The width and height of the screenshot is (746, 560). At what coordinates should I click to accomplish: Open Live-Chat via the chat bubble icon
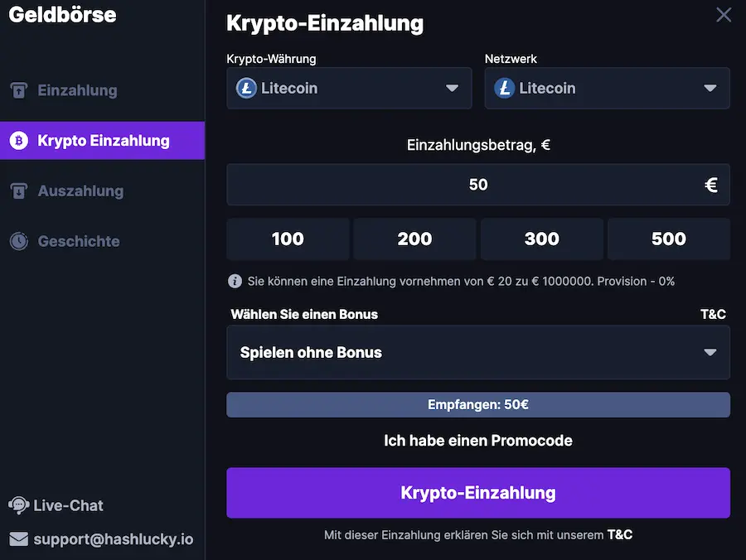(x=17, y=505)
